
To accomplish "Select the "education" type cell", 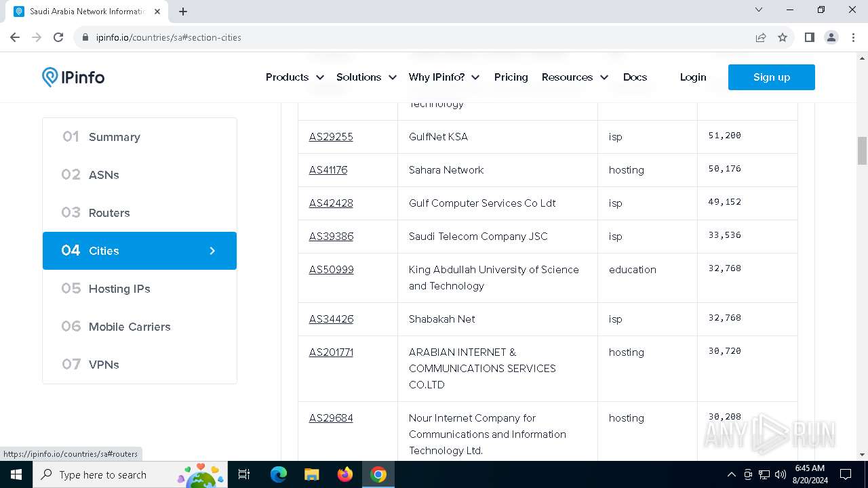I will coord(648,278).
